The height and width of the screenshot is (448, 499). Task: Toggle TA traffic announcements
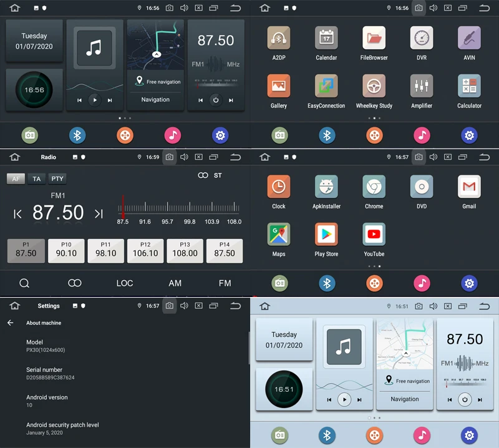click(36, 178)
